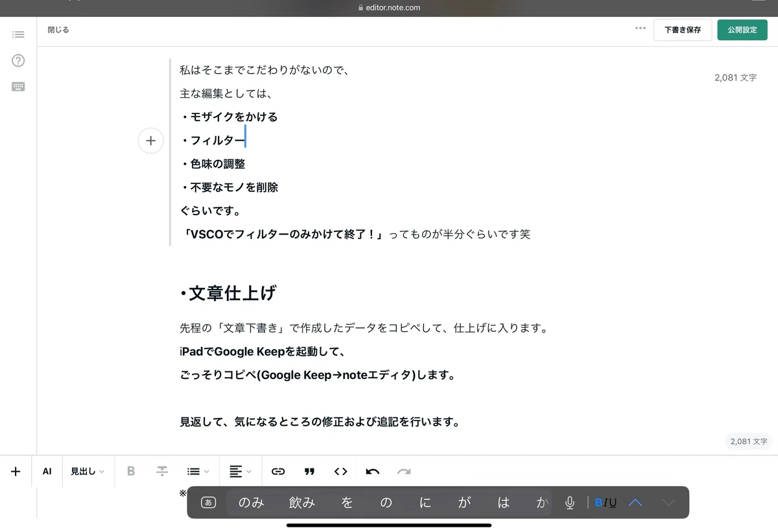Place cursor in ・モザイクをかける line
778x532 pixels.
[230, 117]
